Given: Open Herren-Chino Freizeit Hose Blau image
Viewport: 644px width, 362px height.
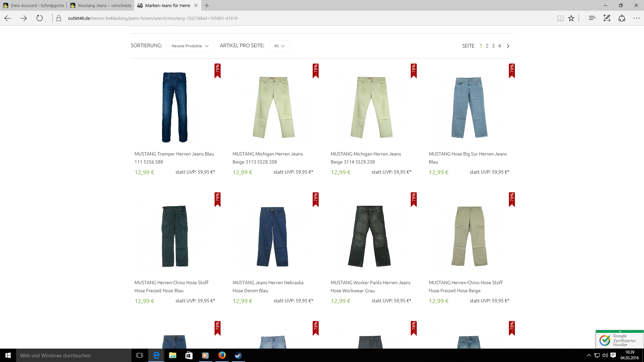Looking at the screenshot, I should pyautogui.click(x=175, y=236).
